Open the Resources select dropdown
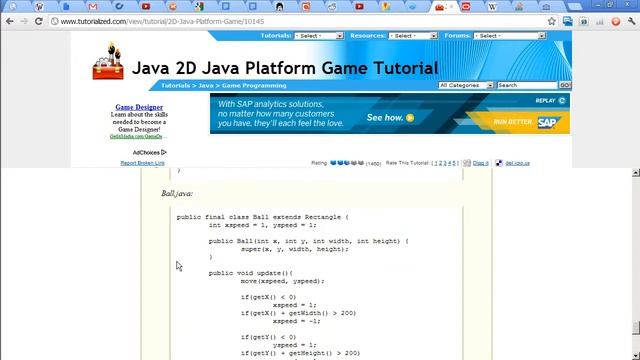Screen dimensions: 640x360 pos(413,36)
